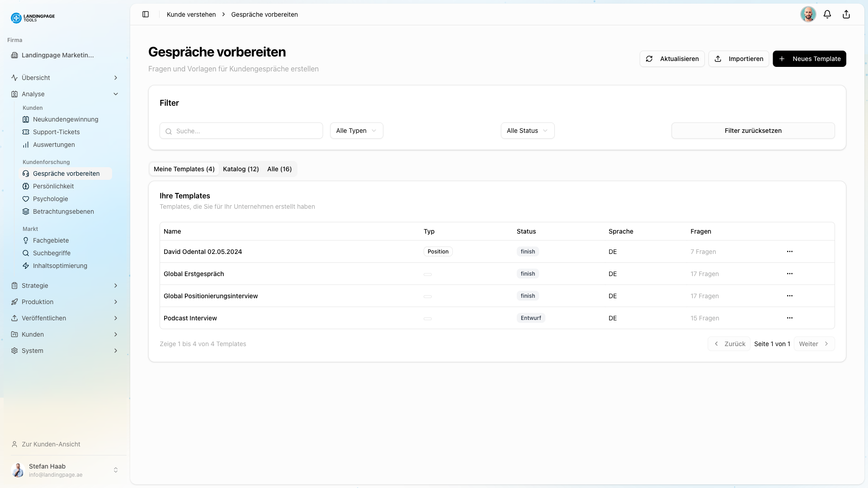The image size is (868, 488).
Task: Switch to the Katalog tab
Action: pos(241,169)
